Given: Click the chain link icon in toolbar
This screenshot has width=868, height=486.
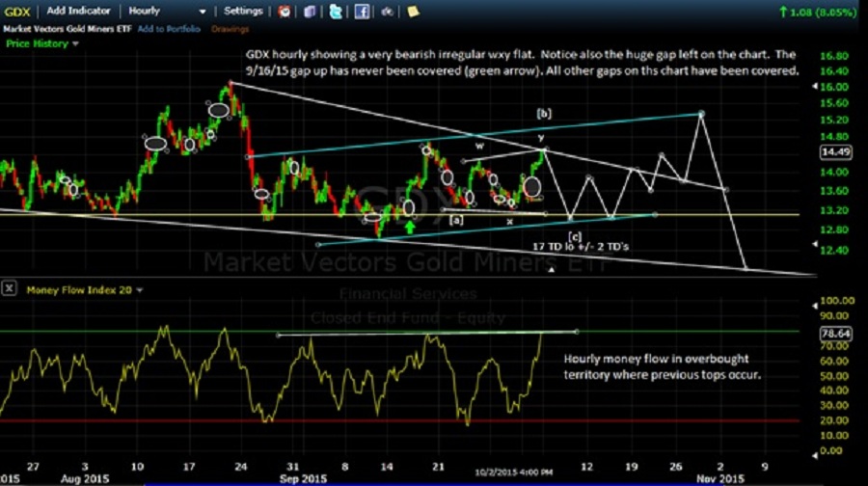Looking at the screenshot, I should pyautogui.click(x=387, y=11).
